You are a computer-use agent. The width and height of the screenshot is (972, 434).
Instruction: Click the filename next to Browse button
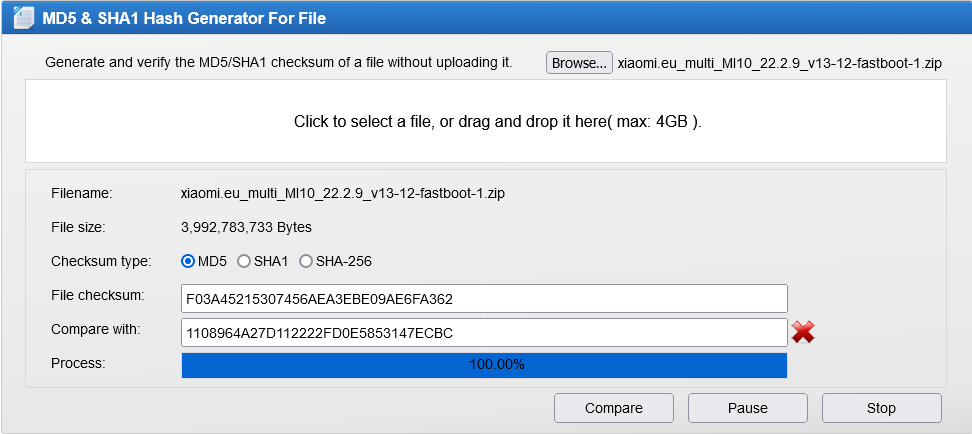(x=780, y=63)
